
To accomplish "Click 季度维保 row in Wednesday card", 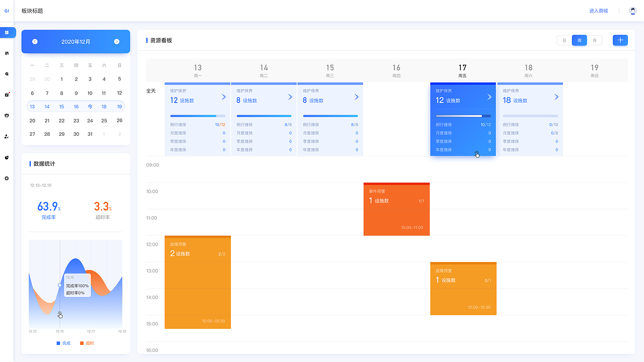I will pos(331,141).
